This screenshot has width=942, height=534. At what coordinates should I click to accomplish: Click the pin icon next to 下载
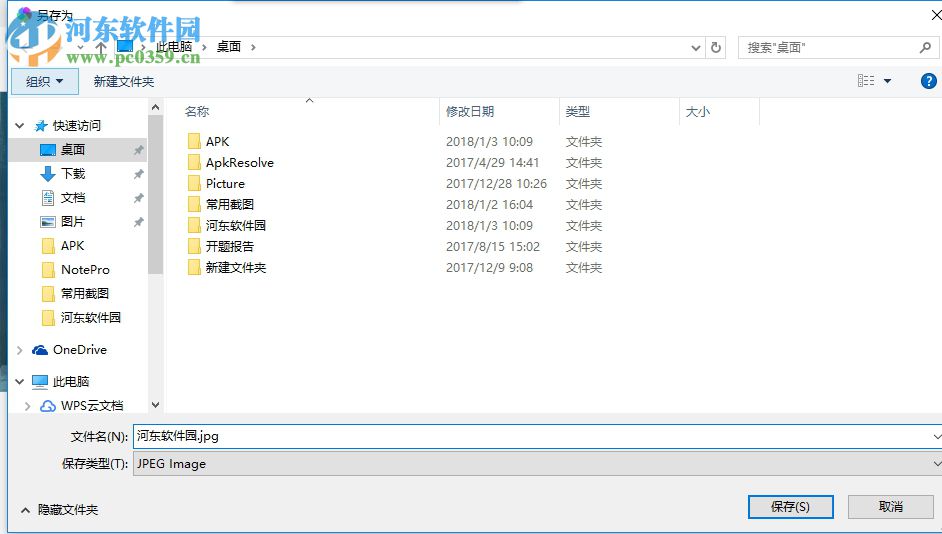138,174
